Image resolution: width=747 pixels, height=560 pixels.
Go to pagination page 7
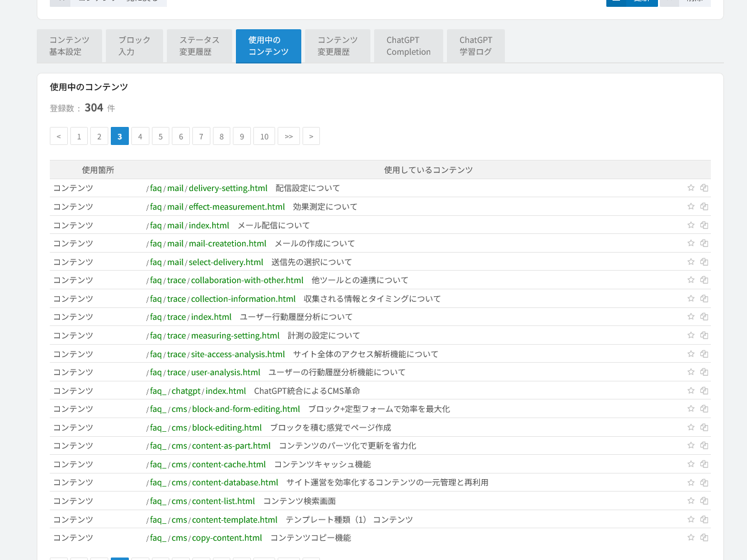[x=201, y=136]
